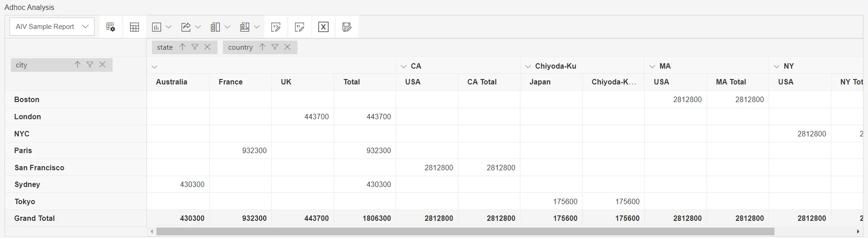Expand the chart type dropdown arrow

pos(169,27)
